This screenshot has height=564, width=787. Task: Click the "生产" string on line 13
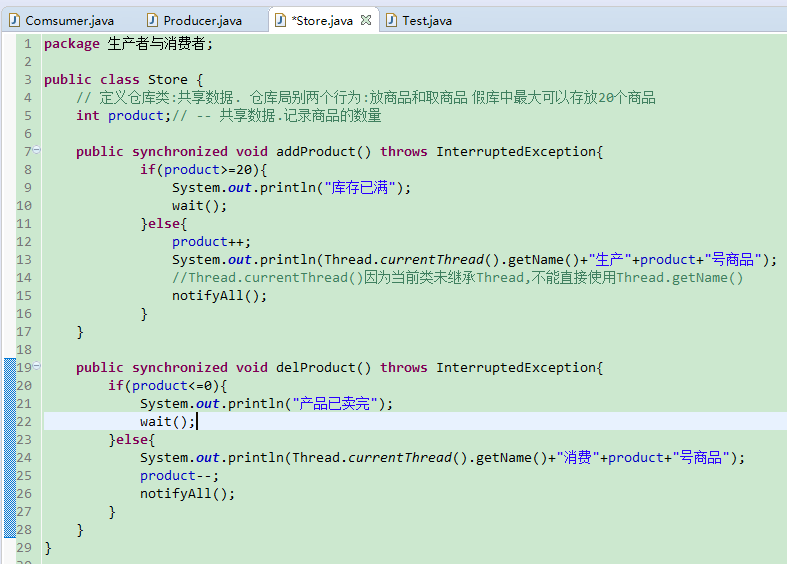[610, 260]
